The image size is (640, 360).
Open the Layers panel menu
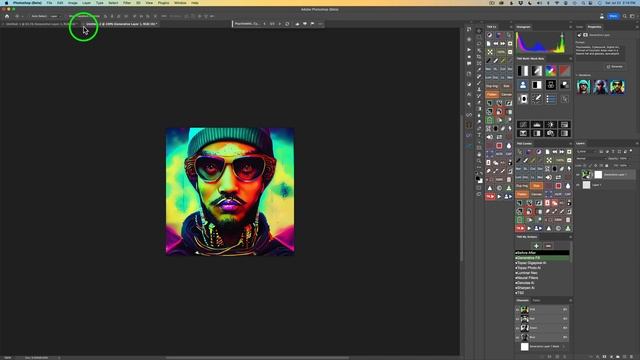click(x=637, y=143)
